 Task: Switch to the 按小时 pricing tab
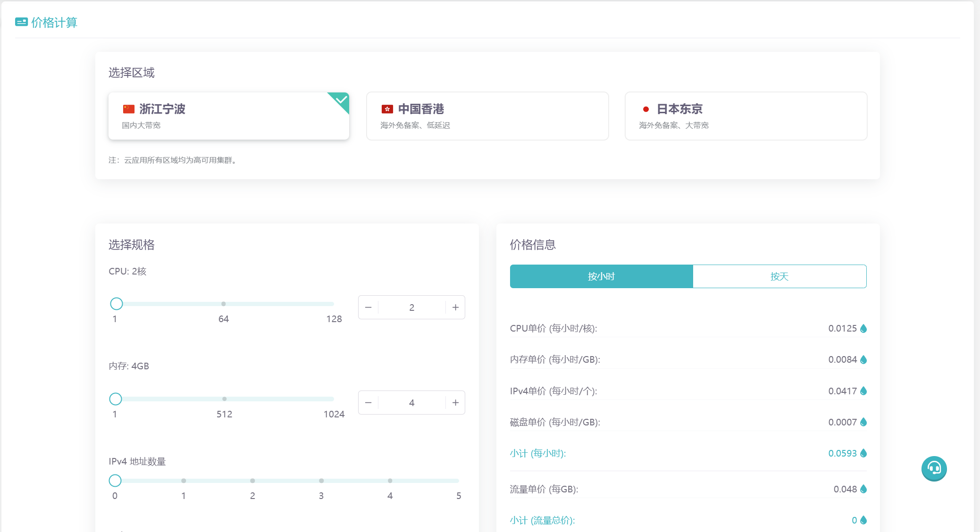(601, 276)
